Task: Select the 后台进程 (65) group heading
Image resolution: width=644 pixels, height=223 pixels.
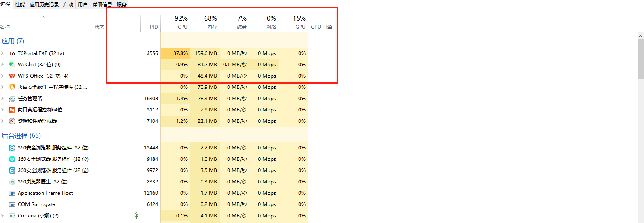Action: [21, 136]
